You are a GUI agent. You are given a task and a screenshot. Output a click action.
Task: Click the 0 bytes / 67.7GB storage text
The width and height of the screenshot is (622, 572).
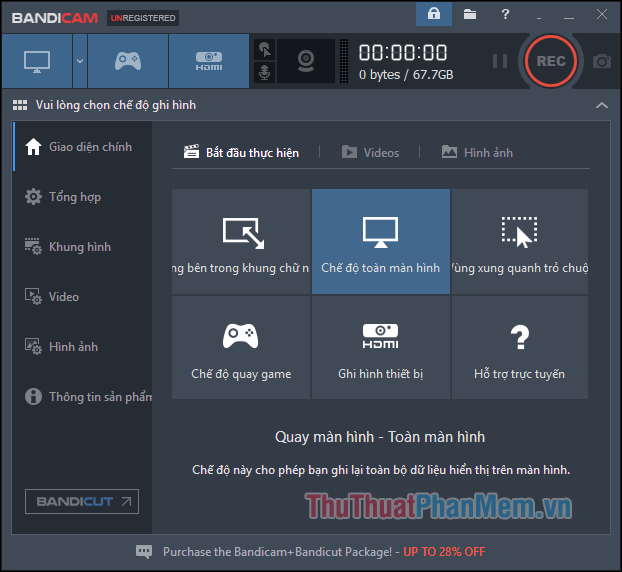[406, 75]
